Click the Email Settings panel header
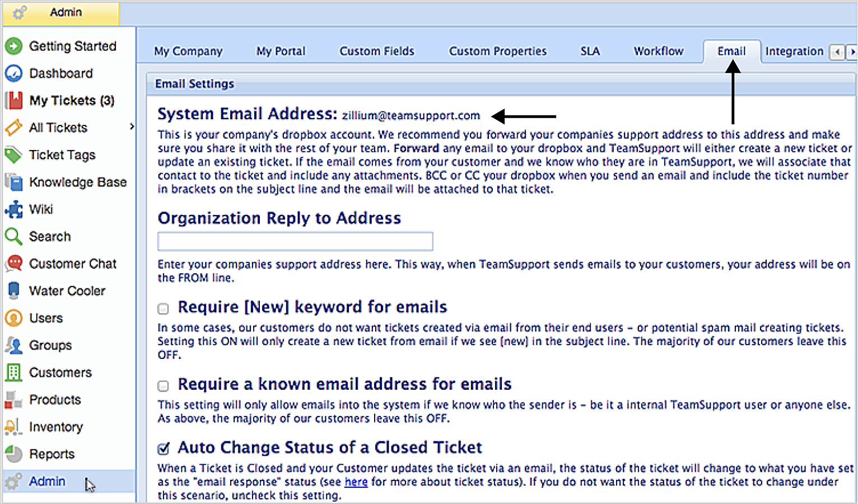The height and width of the screenshot is (504, 858). 501,83
